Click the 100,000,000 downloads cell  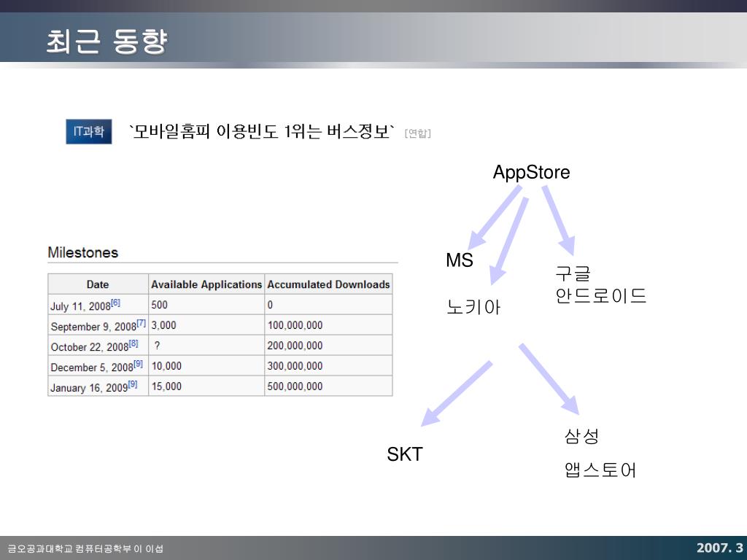pyautogui.click(x=328, y=325)
